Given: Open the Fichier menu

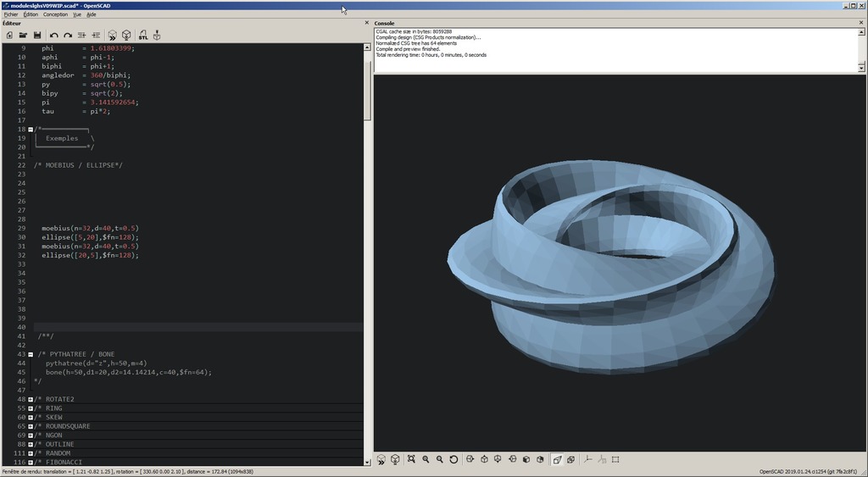Looking at the screenshot, I should 10,14.
